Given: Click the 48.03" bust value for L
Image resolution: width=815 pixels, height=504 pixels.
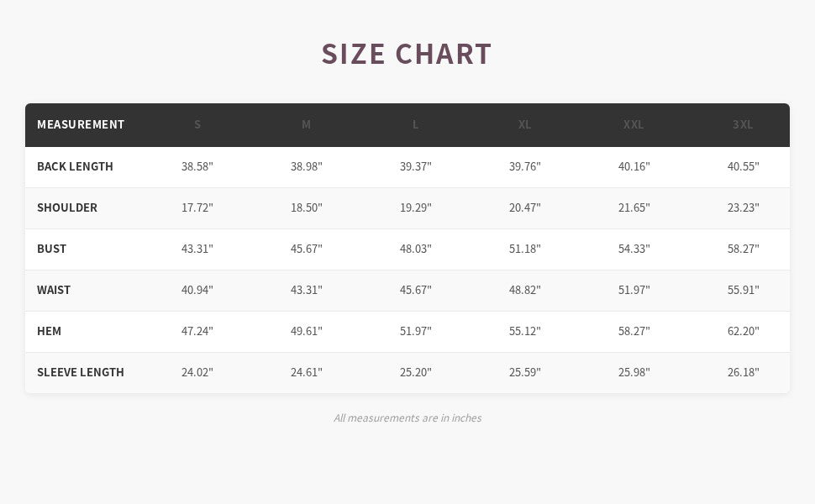Looking at the screenshot, I should point(416,249).
